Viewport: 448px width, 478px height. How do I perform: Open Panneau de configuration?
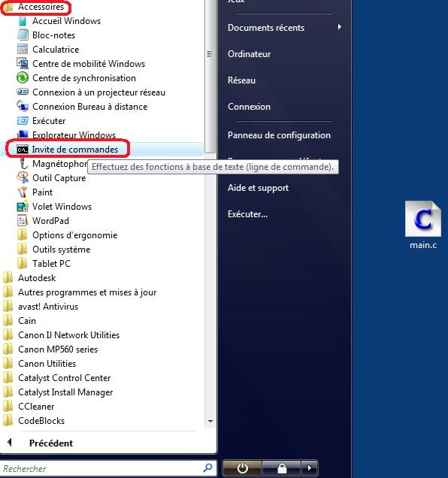pyautogui.click(x=279, y=135)
